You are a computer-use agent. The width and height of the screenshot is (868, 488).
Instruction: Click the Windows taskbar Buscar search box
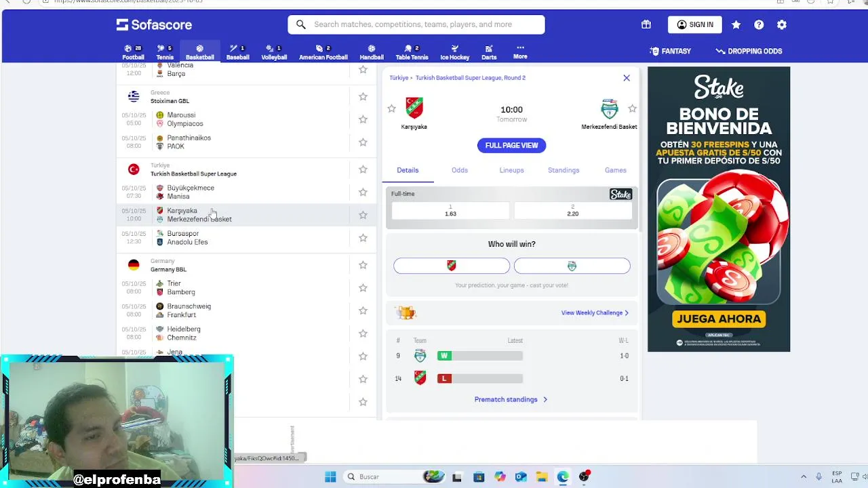[x=393, y=476]
